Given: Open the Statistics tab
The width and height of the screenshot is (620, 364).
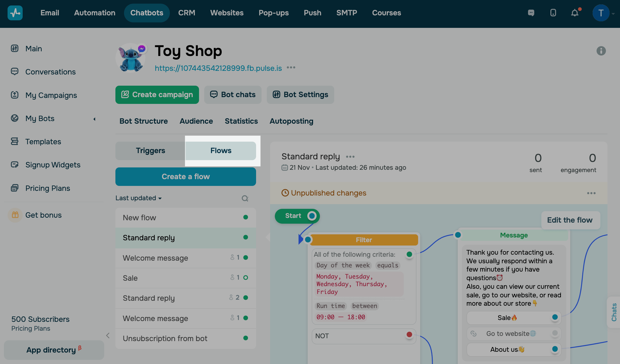Looking at the screenshot, I should (x=241, y=121).
